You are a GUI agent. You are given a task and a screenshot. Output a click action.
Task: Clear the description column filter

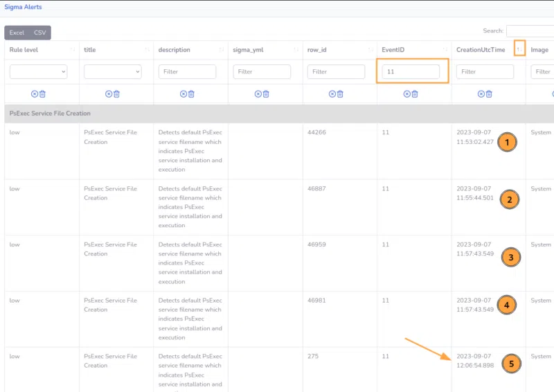(x=183, y=94)
